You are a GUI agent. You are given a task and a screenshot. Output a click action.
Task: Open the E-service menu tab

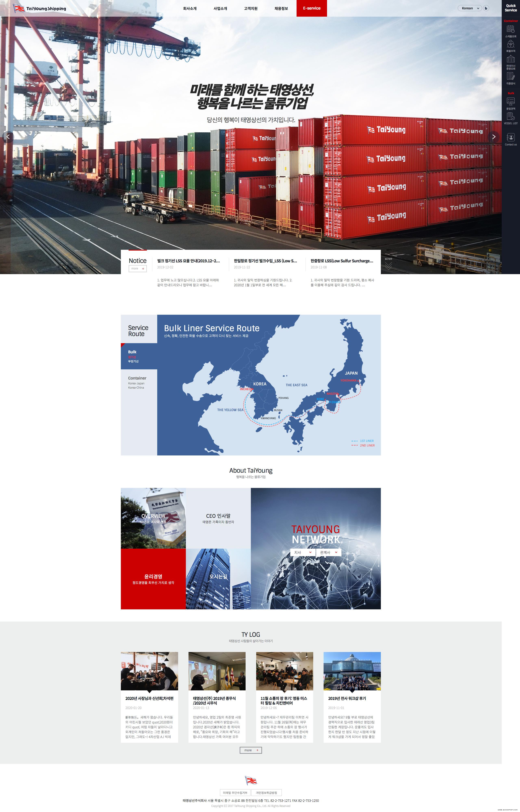coord(312,8)
